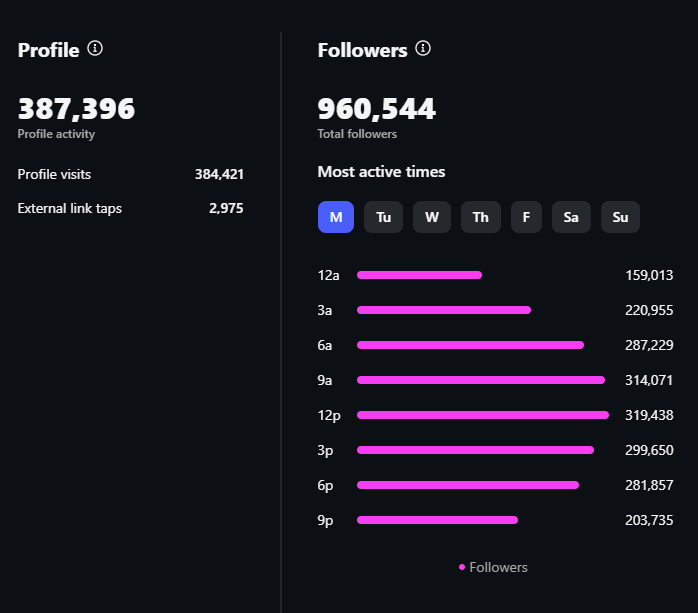Click the 6a activity bar
This screenshot has height=613, width=698.
coord(471,345)
